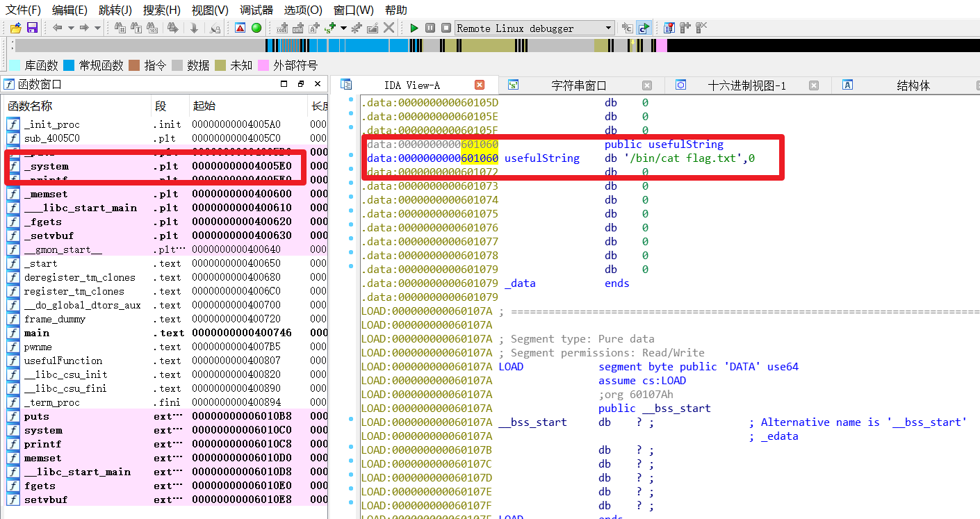Click the 未知 olive legend swatch
Viewport: 980px width, 519px height.
pyautogui.click(x=220, y=65)
